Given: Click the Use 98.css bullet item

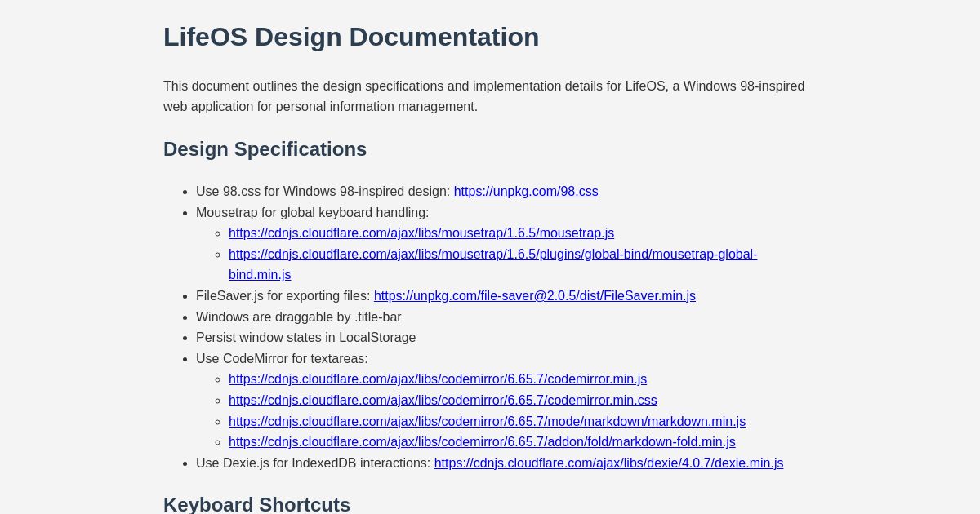Looking at the screenshot, I should [x=323, y=191].
